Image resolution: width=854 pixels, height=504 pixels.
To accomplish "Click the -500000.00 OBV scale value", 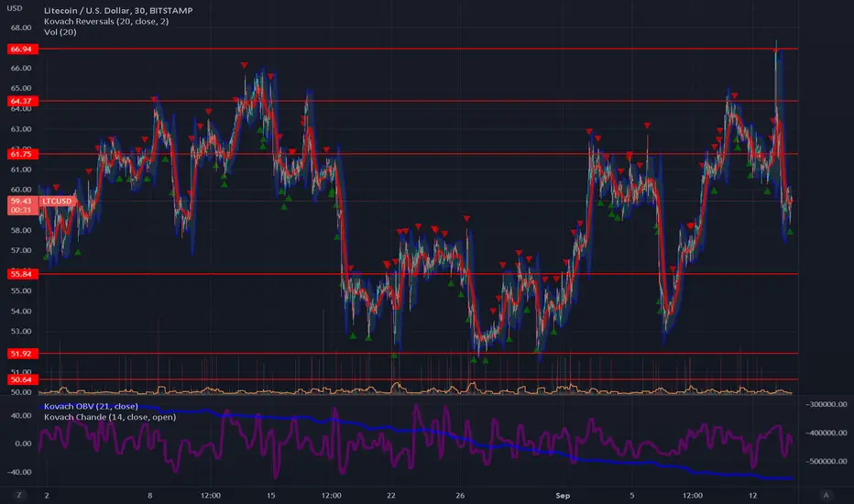I will tap(827, 461).
